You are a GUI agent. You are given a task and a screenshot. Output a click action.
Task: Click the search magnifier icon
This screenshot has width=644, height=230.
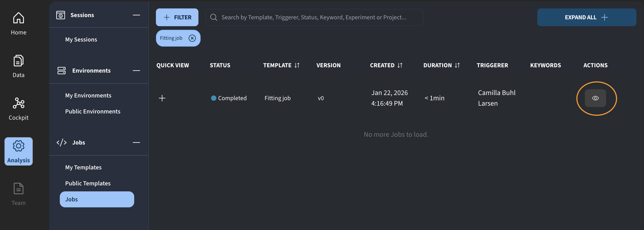point(213,17)
